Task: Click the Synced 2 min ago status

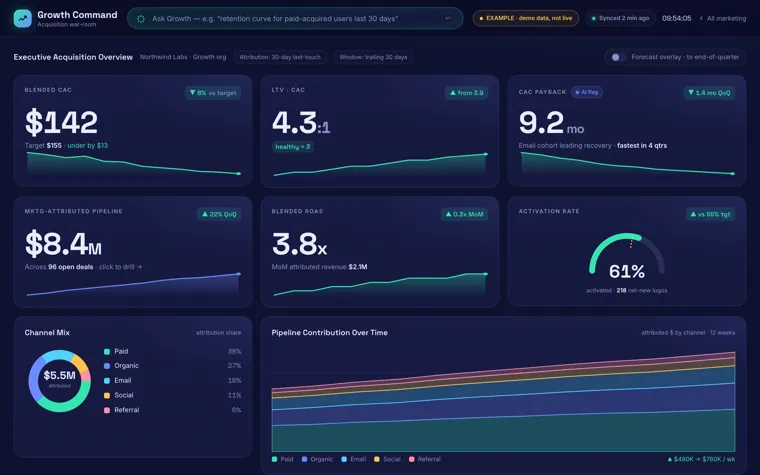Action: tap(620, 18)
